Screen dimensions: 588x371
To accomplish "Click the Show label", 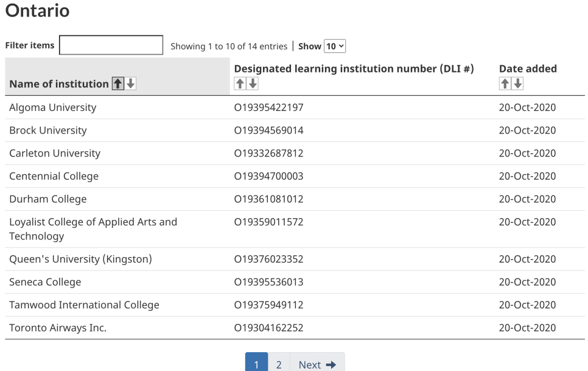I will point(309,46).
